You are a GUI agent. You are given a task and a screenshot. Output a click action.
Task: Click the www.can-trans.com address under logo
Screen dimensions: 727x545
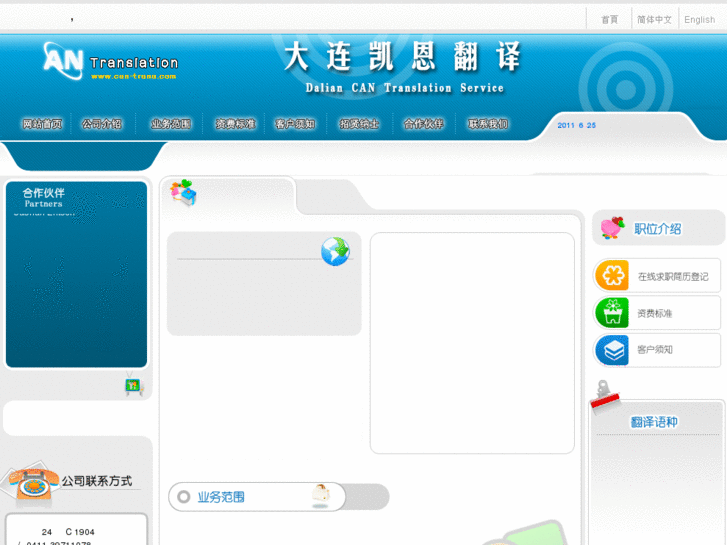134,77
